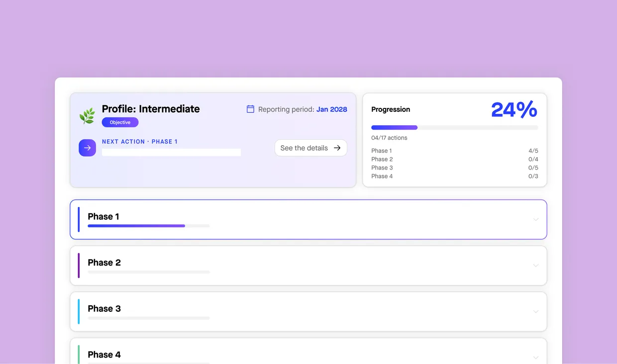617x364 pixels.
Task: Click the Jan 2028 reporting period link
Action: coord(331,109)
